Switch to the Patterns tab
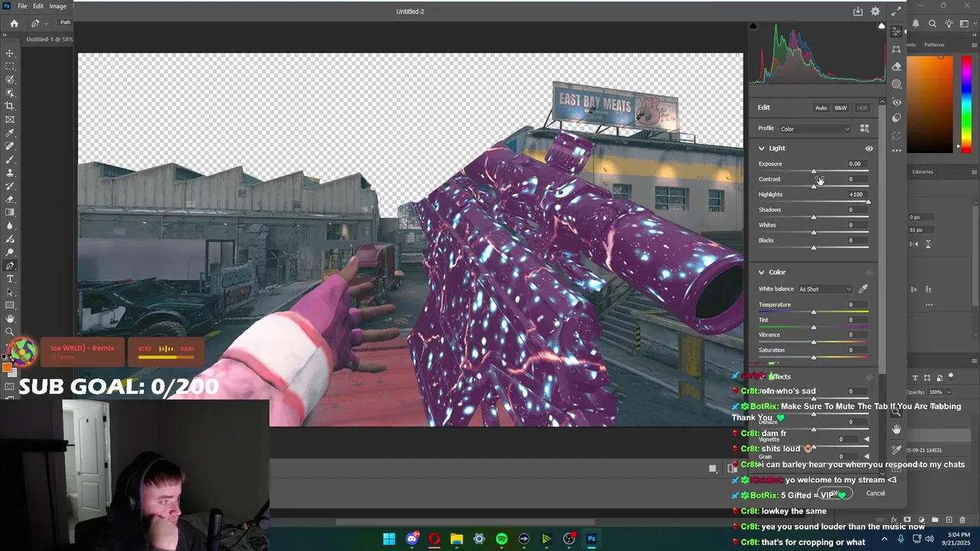The width and height of the screenshot is (980, 551). 934,44
